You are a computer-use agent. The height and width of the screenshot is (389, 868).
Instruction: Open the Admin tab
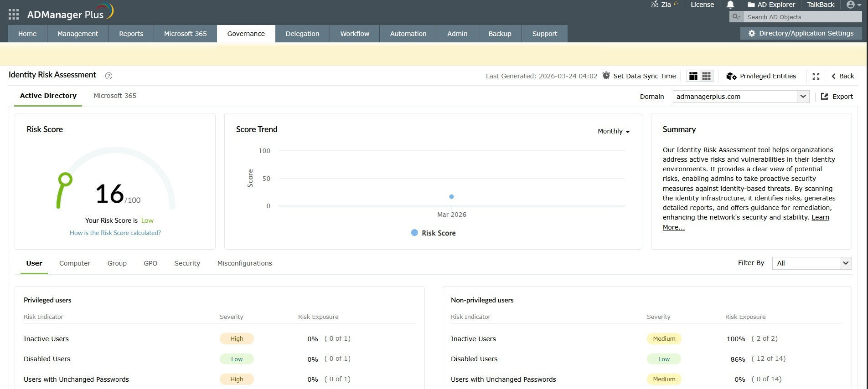tap(457, 34)
